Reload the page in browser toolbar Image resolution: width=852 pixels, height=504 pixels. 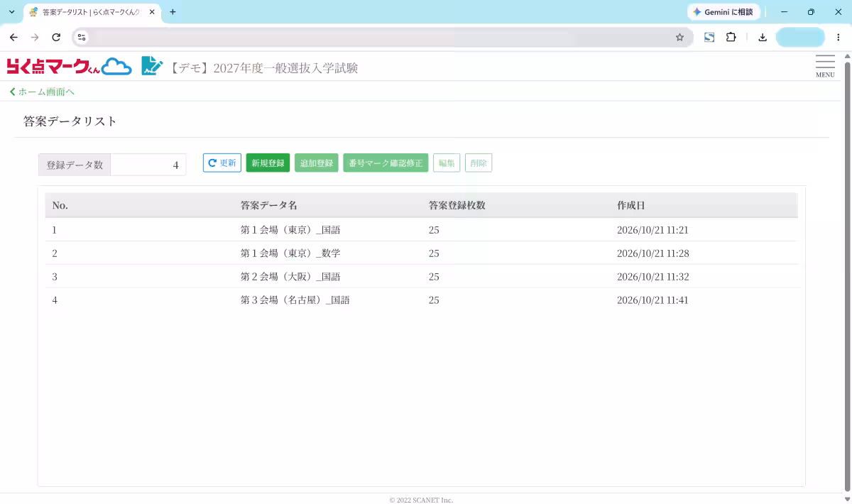click(x=56, y=38)
